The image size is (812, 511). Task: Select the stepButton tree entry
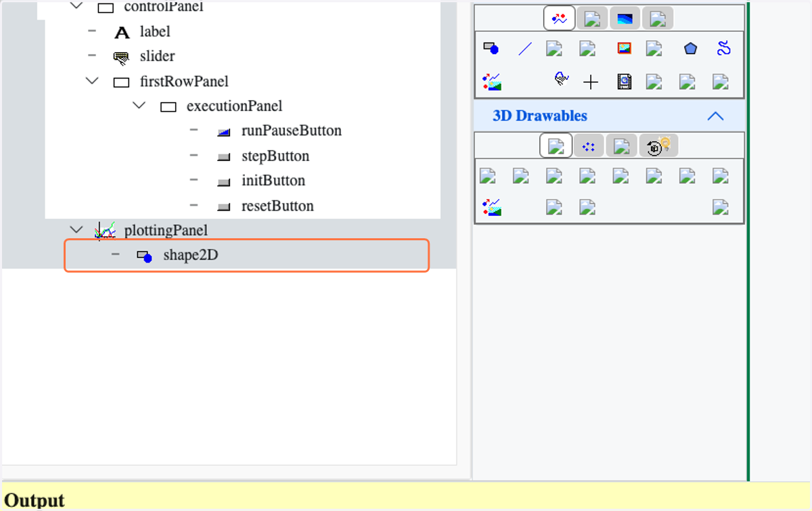click(x=275, y=156)
